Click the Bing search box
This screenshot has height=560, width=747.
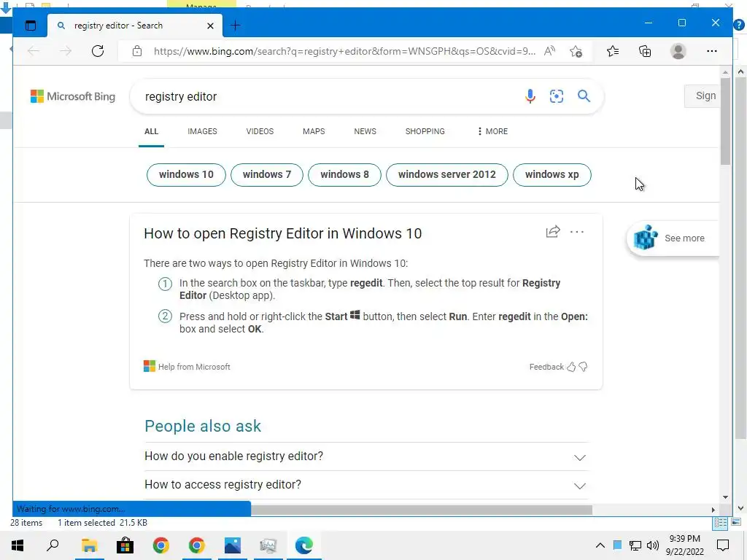click(x=329, y=97)
